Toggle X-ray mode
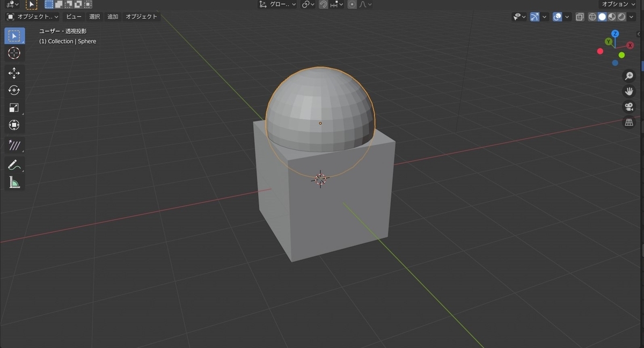This screenshot has height=348, width=644. 580,17
